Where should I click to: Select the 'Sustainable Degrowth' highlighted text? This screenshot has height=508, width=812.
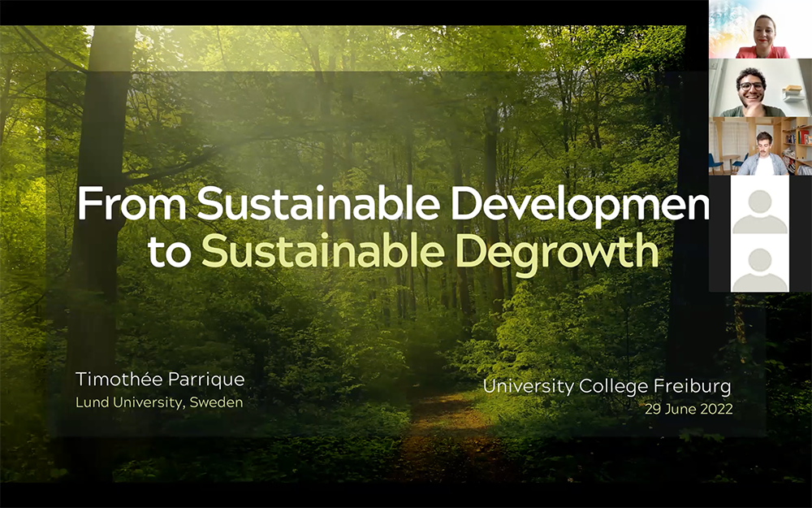tap(430, 252)
